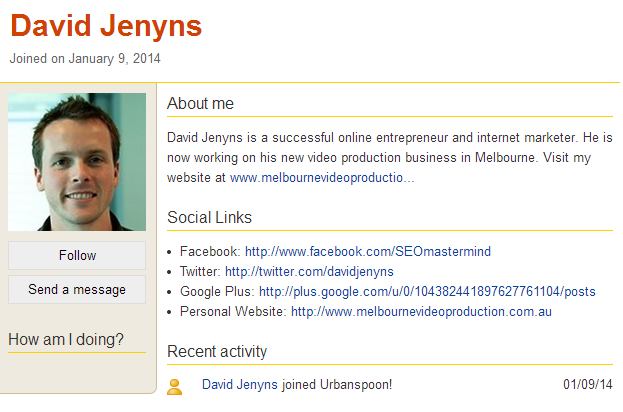Click the How am I doing? heading

pyautogui.click(x=66, y=340)
